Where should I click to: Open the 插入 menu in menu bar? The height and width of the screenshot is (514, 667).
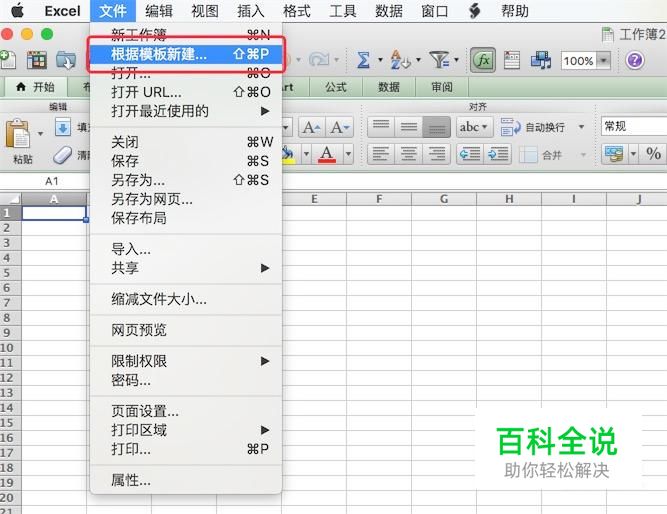tap(251, 11)
